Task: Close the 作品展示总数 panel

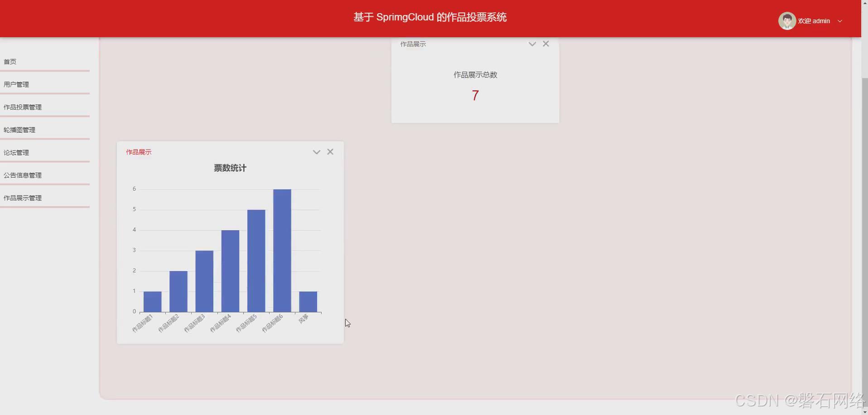Action: pyautogui.click(x=546, y=43)
